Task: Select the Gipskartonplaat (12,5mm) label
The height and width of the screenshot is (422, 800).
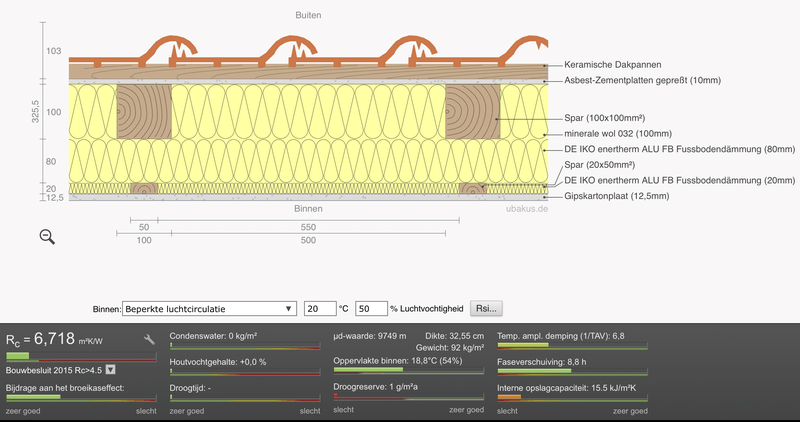Action: tap(616, 196)
